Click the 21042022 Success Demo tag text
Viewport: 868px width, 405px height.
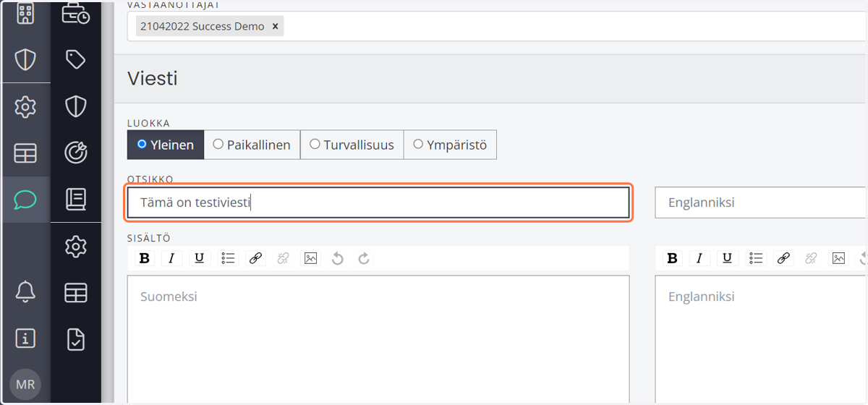pos(203,27)
